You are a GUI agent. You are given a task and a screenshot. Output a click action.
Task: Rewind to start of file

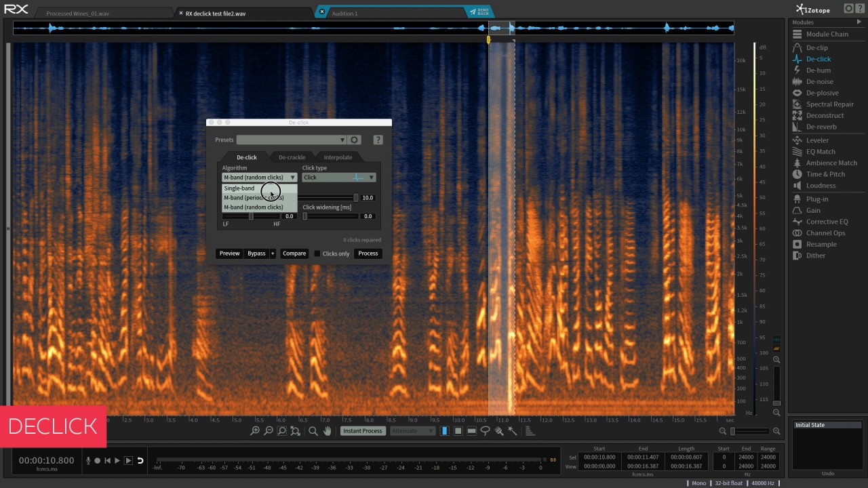tap(107, 460)
